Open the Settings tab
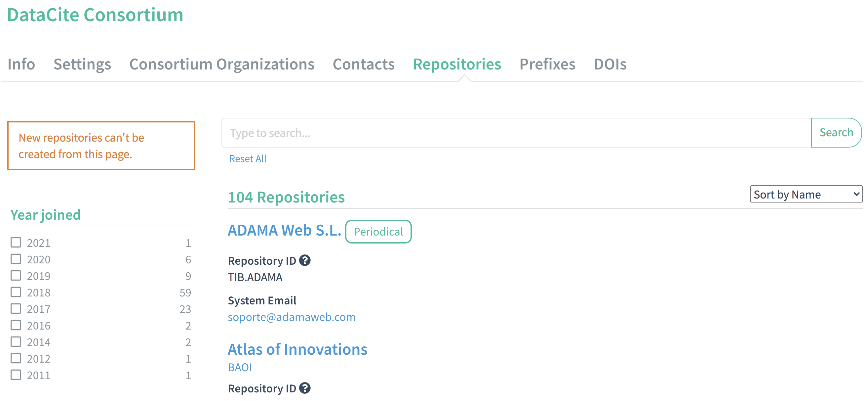 pyautogui.click(x=82, y=64)
